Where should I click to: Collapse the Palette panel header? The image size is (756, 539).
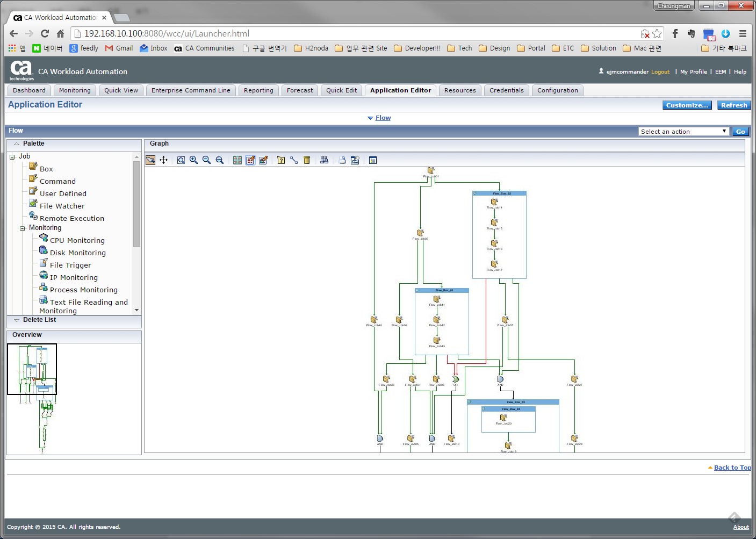click(x=17, y=143)
